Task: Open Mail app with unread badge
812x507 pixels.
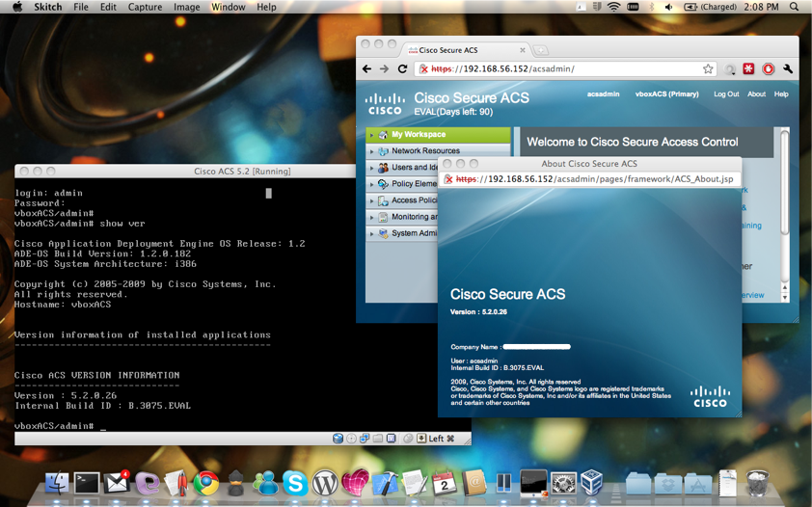Action: 117,483
